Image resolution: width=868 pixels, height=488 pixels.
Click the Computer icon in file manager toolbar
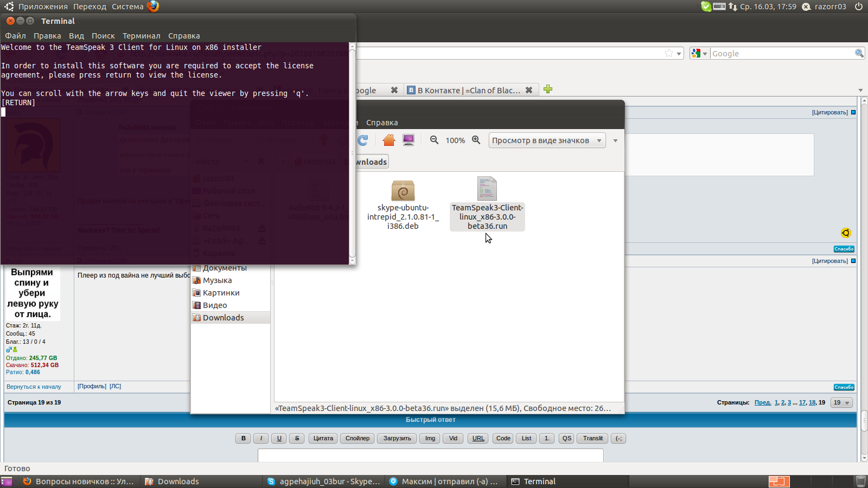pyautogui.click(x=409, y=140)
